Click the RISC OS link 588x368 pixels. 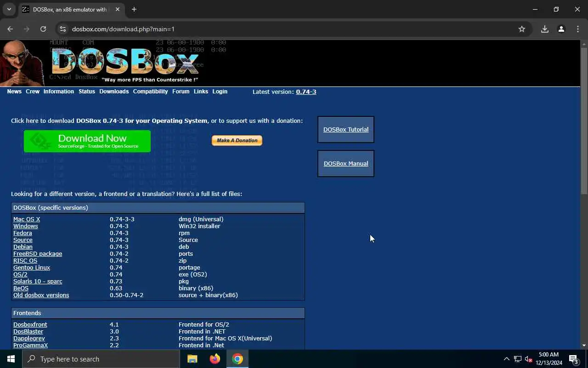point(25,261)
